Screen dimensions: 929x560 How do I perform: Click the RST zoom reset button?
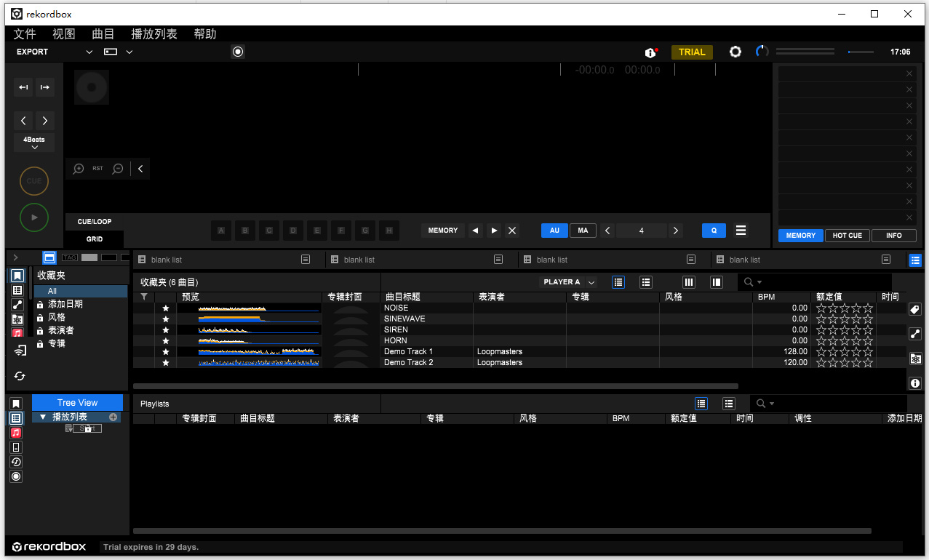(x=97, y=169)
